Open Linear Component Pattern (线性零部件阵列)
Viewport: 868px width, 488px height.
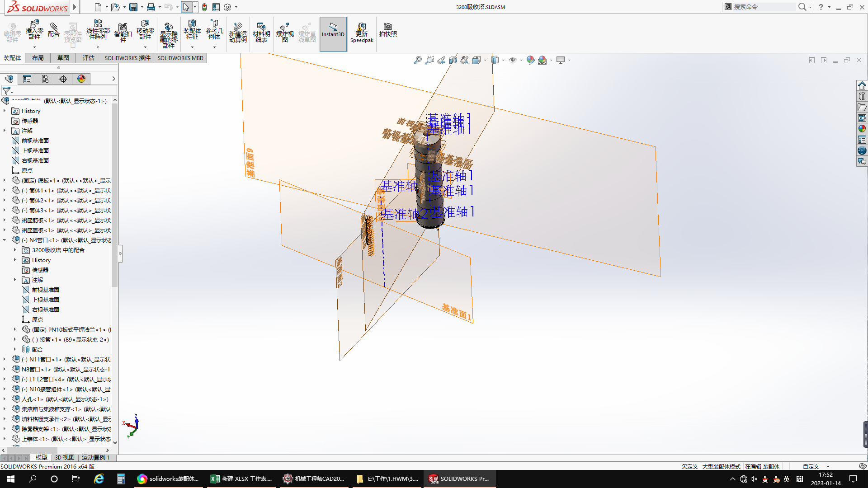click(98, 30)
